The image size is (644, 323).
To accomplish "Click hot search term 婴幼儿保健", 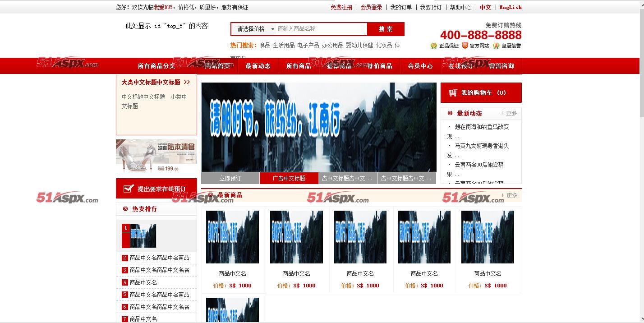I will [x=359, y=45].
